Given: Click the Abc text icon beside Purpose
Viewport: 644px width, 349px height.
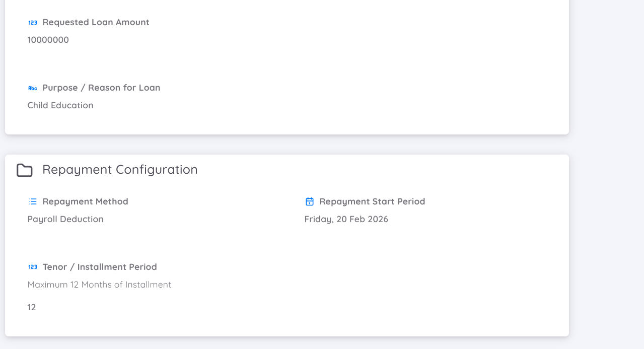Looking at the screenshot, I should pos(33,88).
